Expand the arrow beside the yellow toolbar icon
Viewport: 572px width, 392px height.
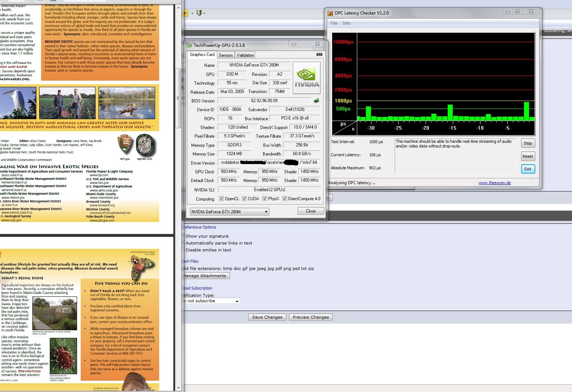192,13
